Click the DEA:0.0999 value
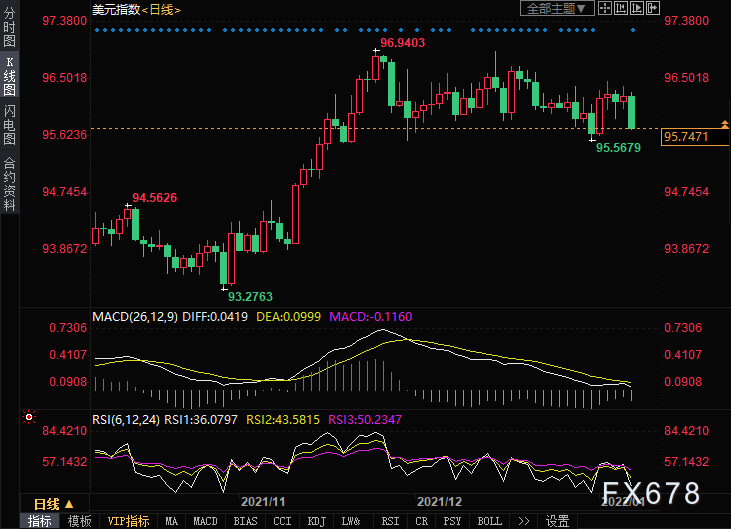The image size is (731, 529). [289, 317]
